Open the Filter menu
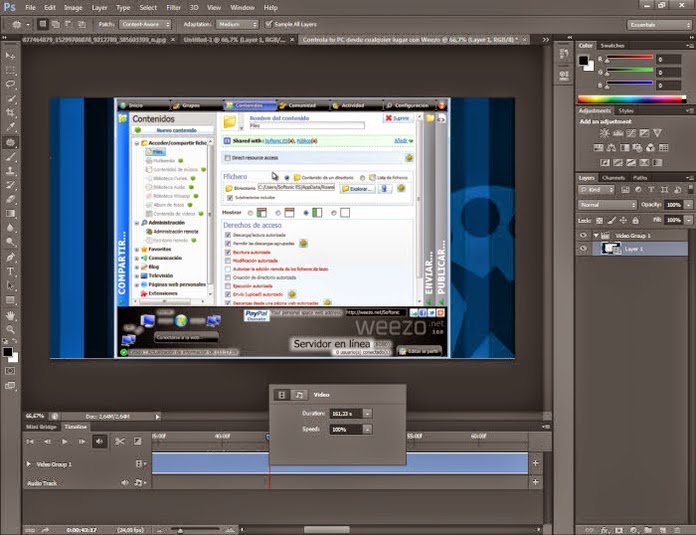Image resolution: width=696 pixels, height=535 pixels. [173, 8]
